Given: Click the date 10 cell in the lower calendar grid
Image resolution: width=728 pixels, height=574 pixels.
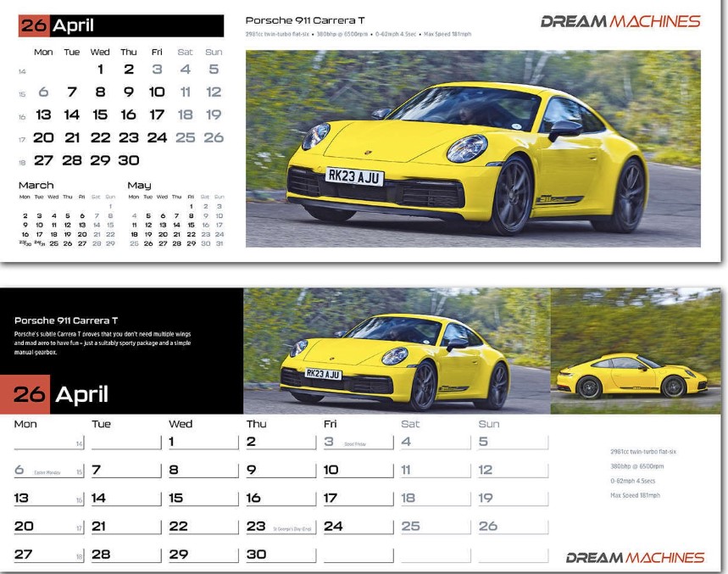Looking at the screenshot, I should (x=358, y=470).
